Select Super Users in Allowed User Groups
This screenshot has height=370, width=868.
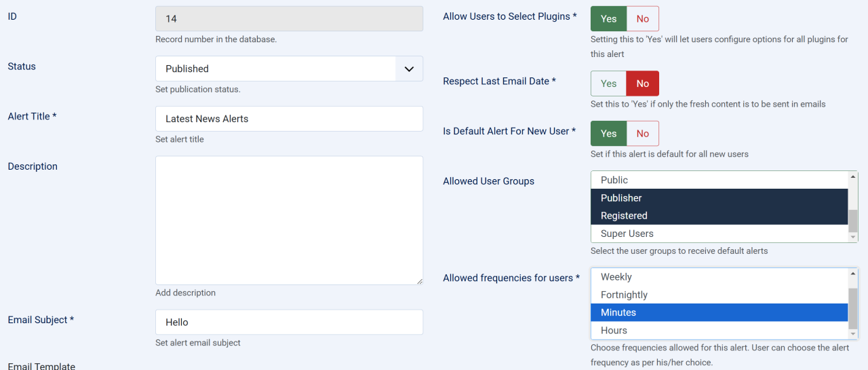(719, 234)
